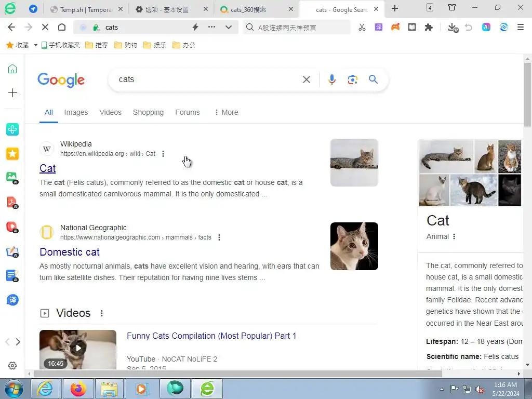532x399 pixels.
Task: Expand the sidebar with the right chevron
Action: pyautogui.click(x=18, y=342)
